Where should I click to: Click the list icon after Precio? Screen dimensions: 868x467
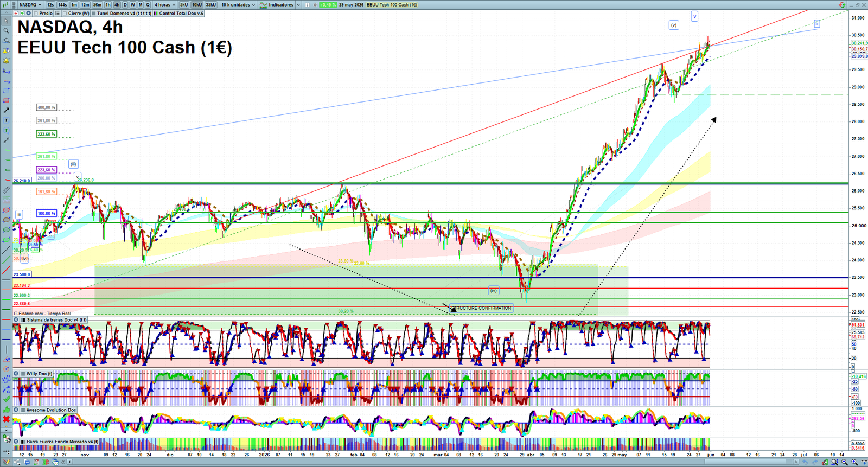[x=58, y=13]
